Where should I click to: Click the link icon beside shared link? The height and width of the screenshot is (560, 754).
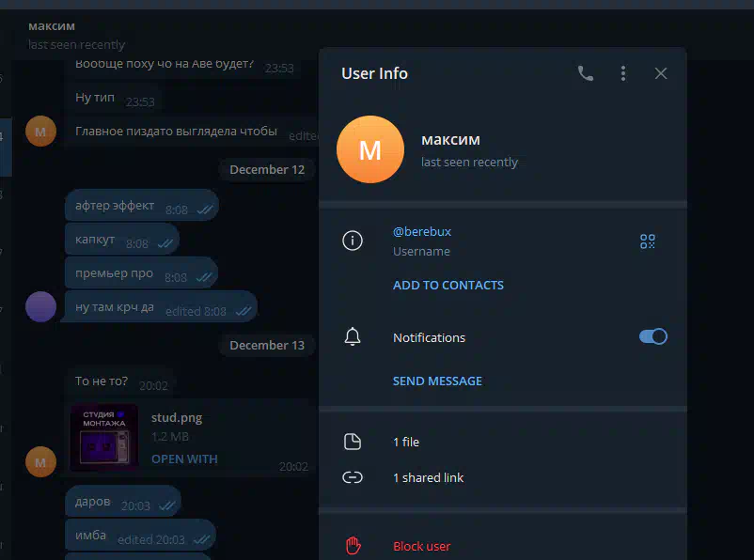(353, 477)
